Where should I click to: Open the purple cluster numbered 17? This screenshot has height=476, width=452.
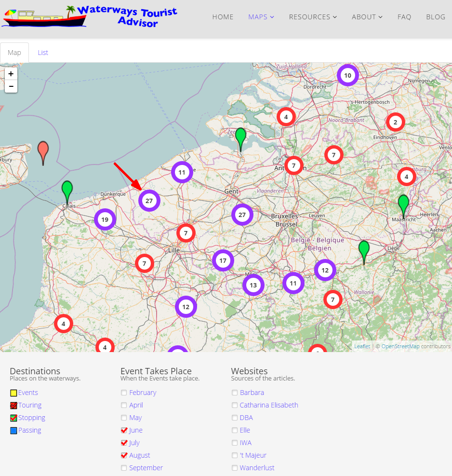tap(223, 260)
